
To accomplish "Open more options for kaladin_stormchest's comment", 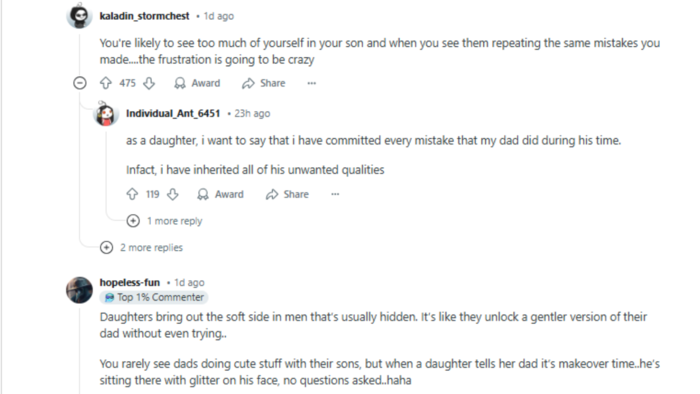I will (x=312, y=83).
